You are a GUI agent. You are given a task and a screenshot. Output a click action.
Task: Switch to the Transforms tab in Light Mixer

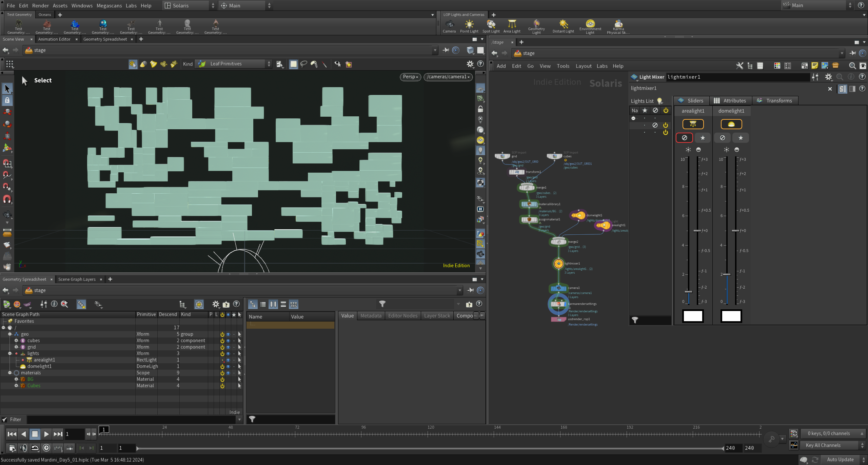775,100
